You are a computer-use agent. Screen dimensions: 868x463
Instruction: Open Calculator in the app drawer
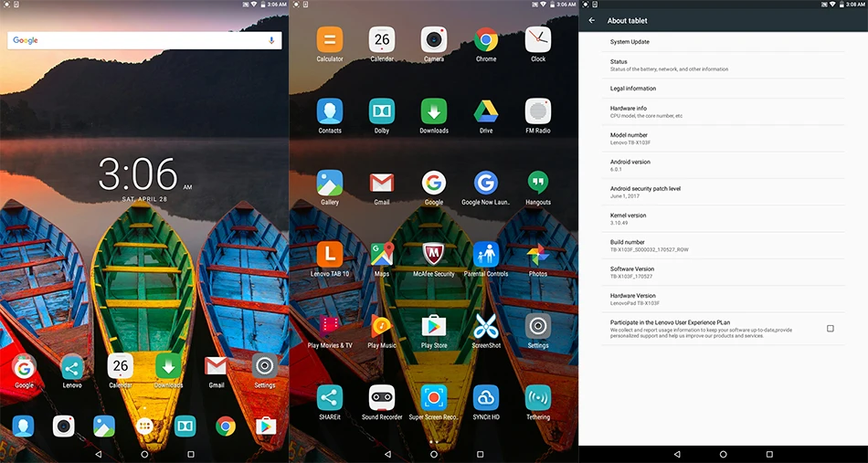click(329, 40)
